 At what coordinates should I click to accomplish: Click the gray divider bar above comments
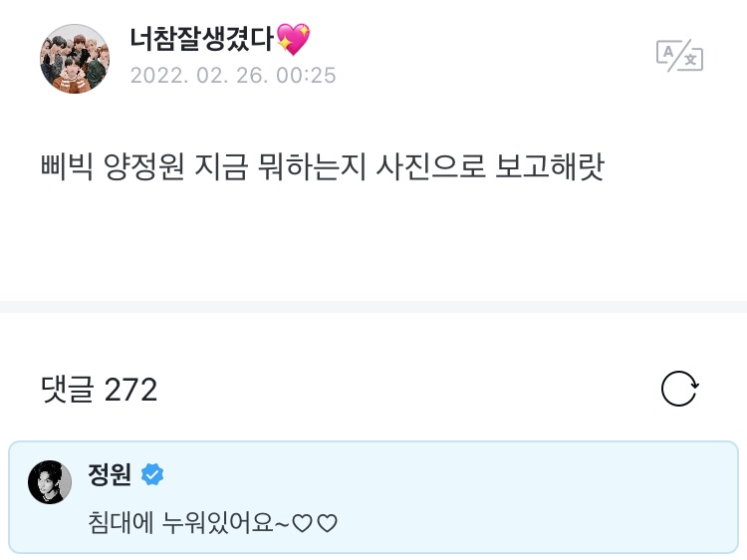(373, 306)
